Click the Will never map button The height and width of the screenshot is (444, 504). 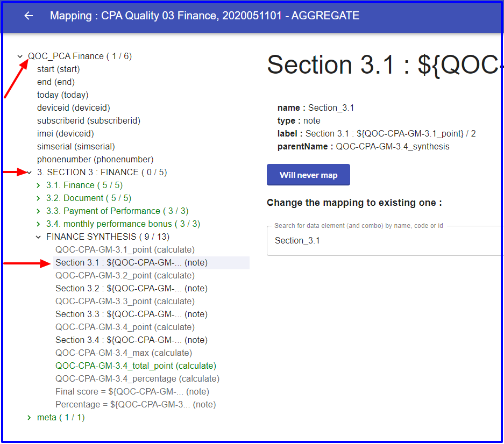(308, 175)
